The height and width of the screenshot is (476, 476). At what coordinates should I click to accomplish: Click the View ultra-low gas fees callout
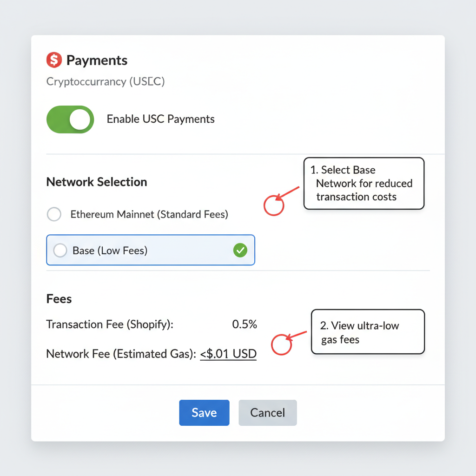(368, 332)
